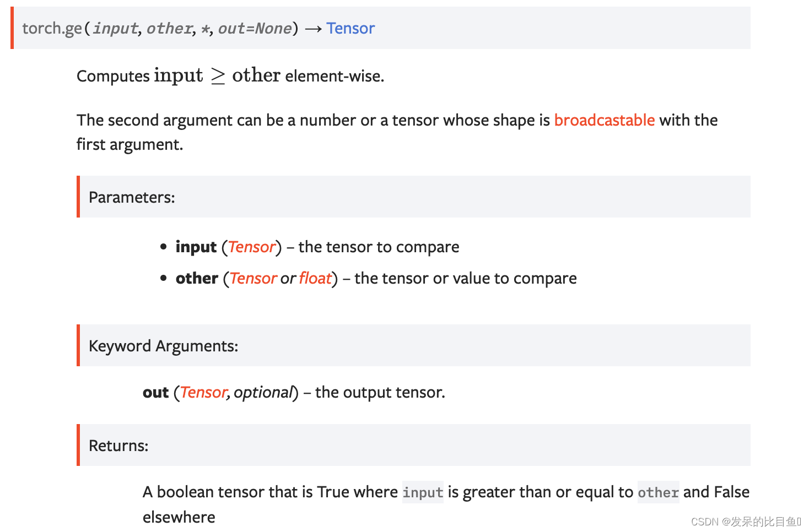The image size is (809, 532).
Task: Select the Keyword Arguments: heading
Action: 163,346
